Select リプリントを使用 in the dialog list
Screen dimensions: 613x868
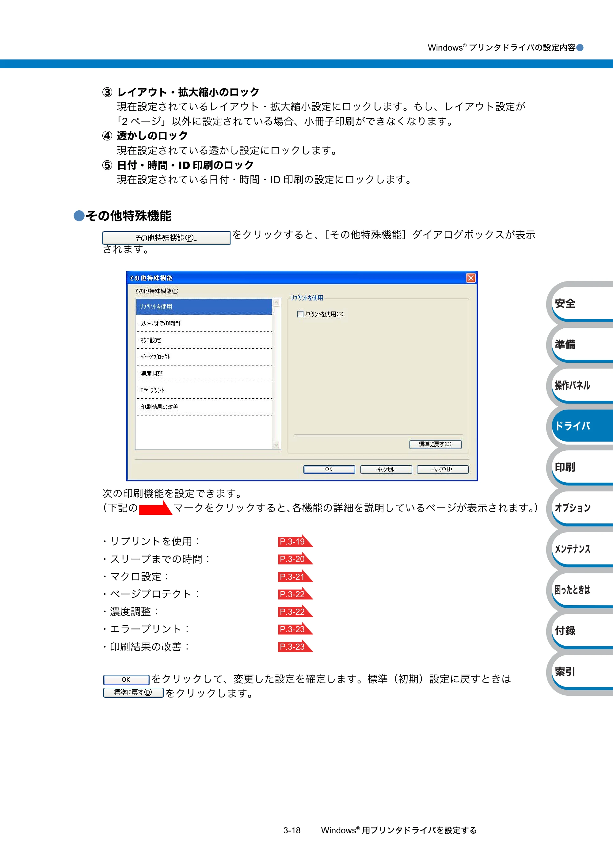[x=204, y=307]
